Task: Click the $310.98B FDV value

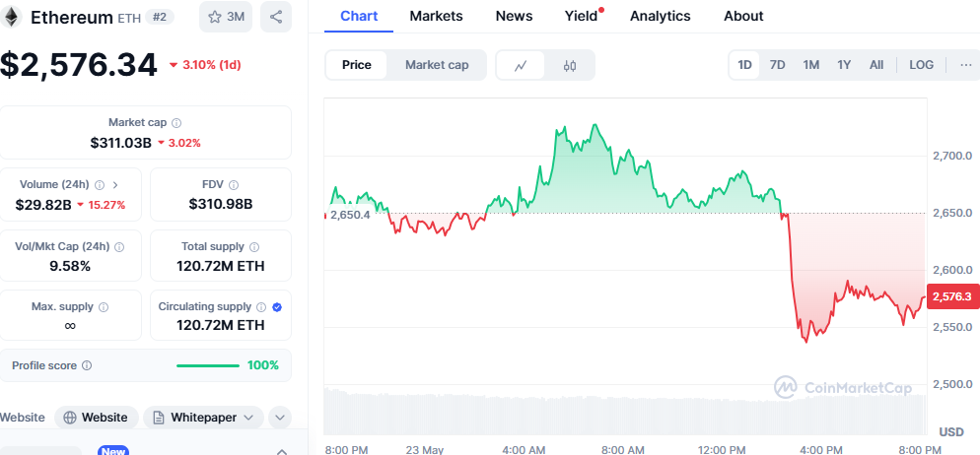Action: tap(221, 204)
